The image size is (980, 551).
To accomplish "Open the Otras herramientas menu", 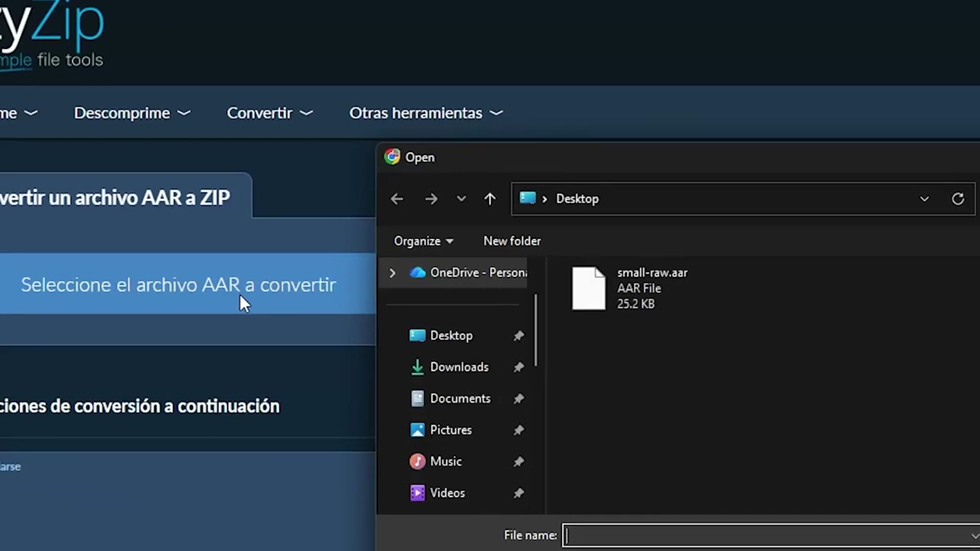I will coord(426,113).
